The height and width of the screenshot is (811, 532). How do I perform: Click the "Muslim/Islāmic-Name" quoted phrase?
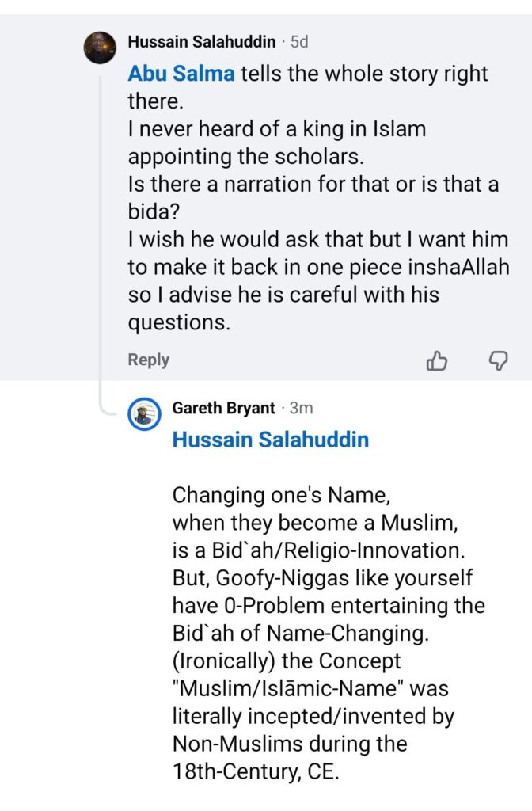click(309, 689)
